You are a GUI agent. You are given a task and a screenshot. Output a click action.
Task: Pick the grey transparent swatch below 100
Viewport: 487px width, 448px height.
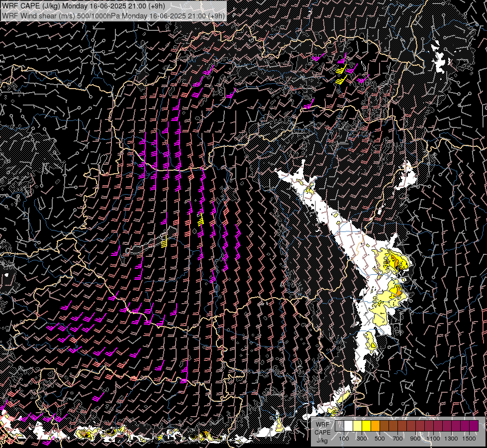339,426
